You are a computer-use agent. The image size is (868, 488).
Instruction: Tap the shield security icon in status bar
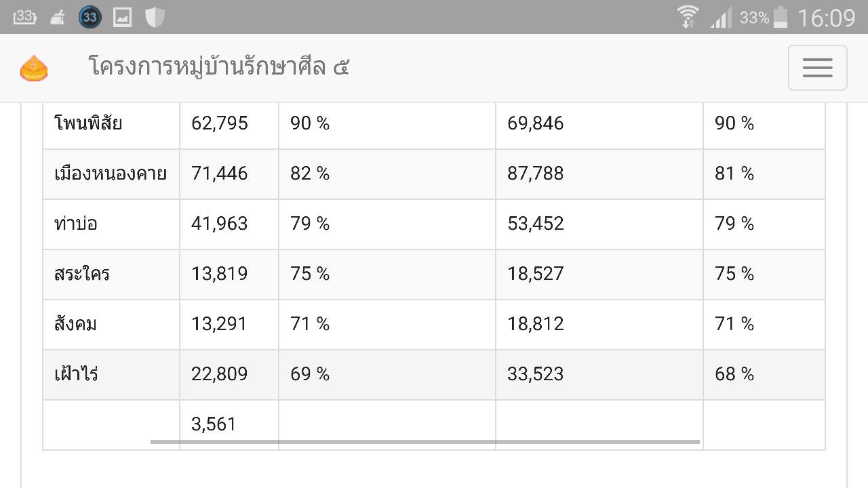coord(155,17)
